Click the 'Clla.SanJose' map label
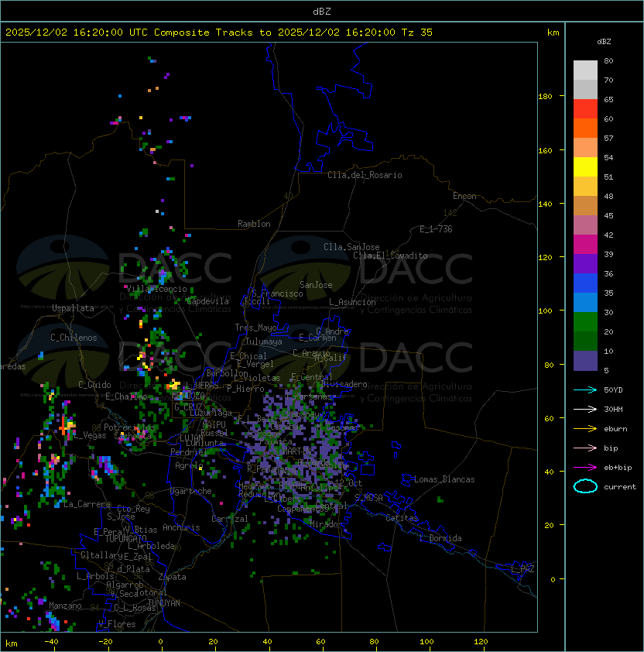Image resolution: width=644 pixels, height=652 pixels. pyautogui.click(x=351, y=247)
